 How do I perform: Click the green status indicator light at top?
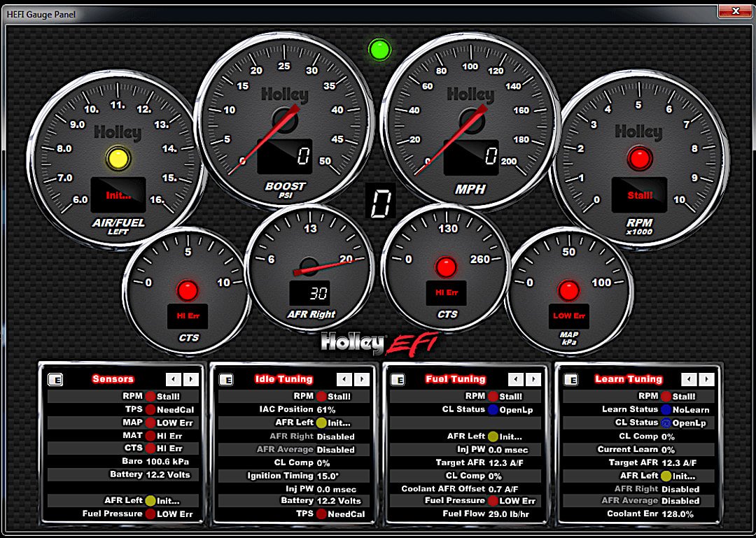point(379,50)
